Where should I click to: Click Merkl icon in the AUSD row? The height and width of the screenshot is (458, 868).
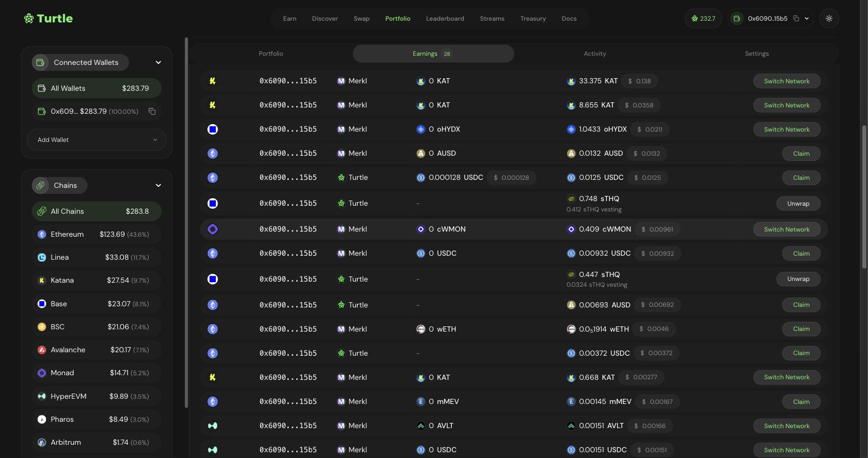341,153
